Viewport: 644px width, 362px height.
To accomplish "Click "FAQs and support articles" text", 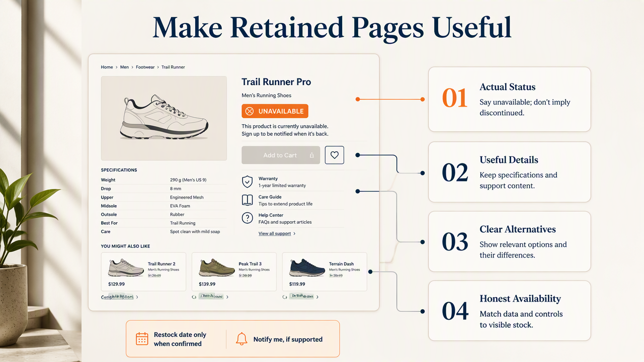I will click(285, 222).
